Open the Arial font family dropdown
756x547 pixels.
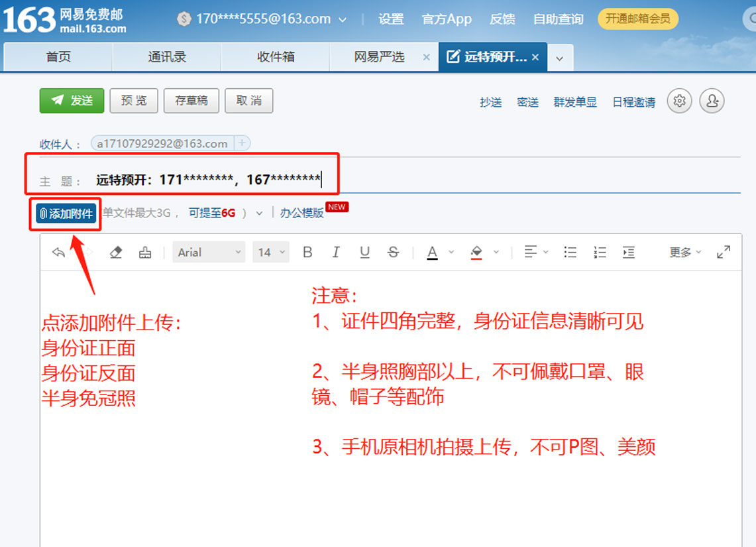[209, 252]
